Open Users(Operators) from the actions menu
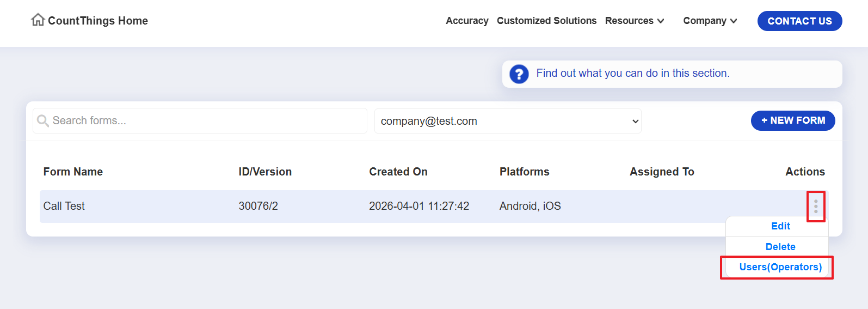The width and height of the screenshot is (868, 309). [780, 267]
